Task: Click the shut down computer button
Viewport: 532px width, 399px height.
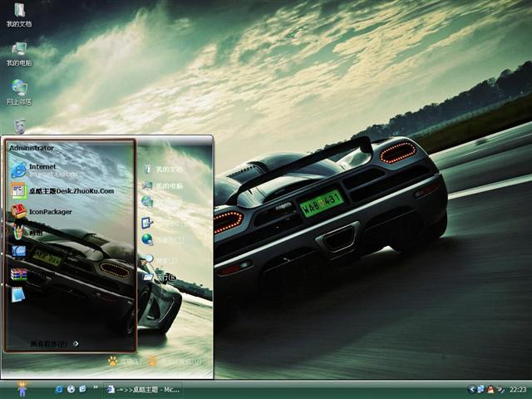Action: click(176, 362)
